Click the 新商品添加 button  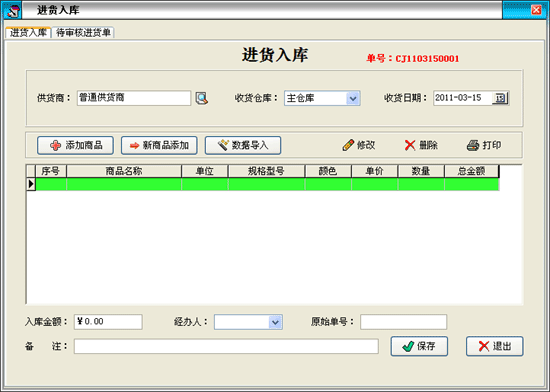pos(159,146)
